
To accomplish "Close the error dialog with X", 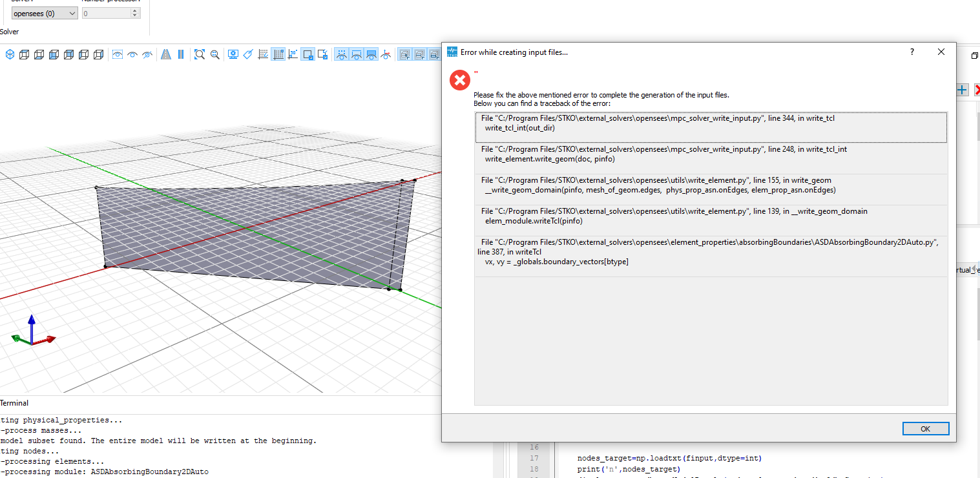I will 941,52.
